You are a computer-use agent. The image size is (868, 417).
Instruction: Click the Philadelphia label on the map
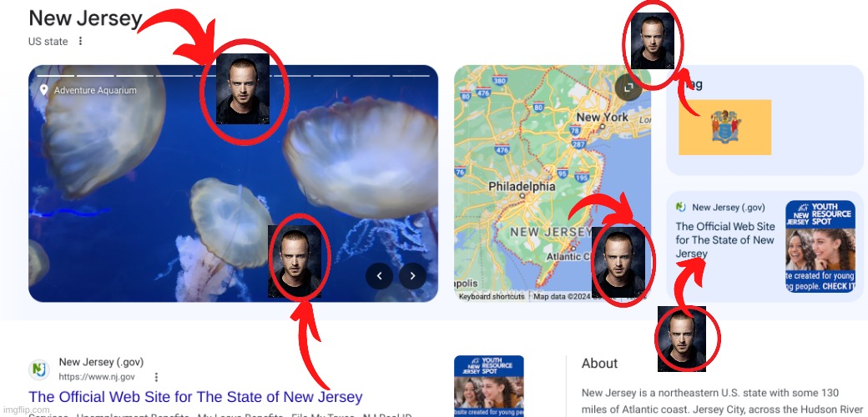click(x=522, y=186)
